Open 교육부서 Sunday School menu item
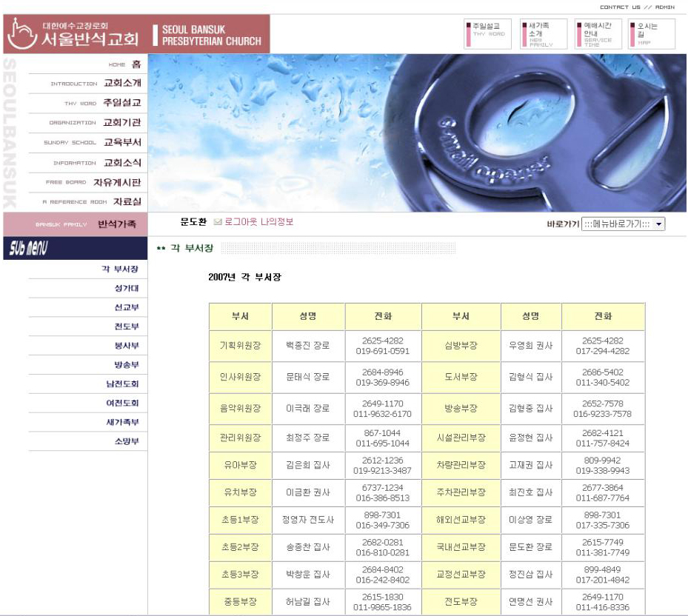The height and width of the screenshot is (616, 688). pos(121,142)
